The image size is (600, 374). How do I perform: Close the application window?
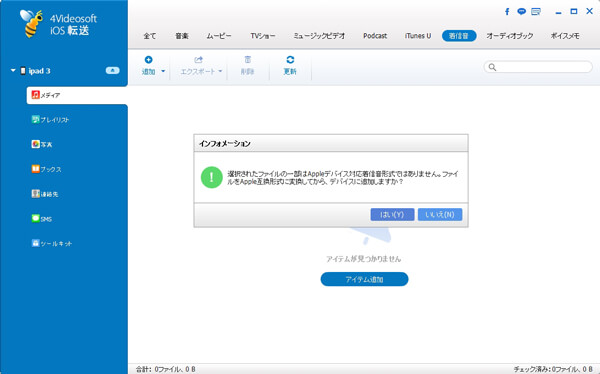click(x=589, y=11)
